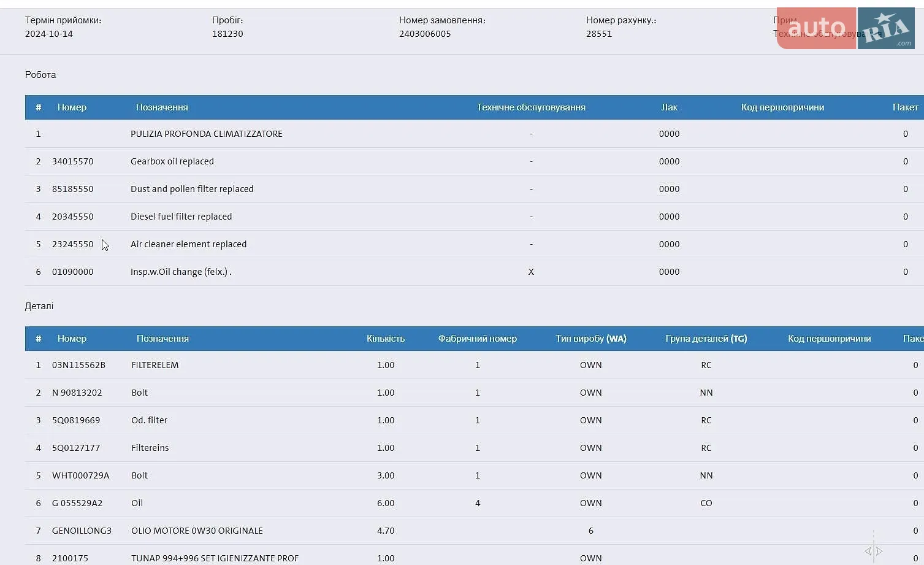Image resolution: width=924 pixels, height=565 pixels.
Task: Click work number 34015570
Action: pos(73,161)
